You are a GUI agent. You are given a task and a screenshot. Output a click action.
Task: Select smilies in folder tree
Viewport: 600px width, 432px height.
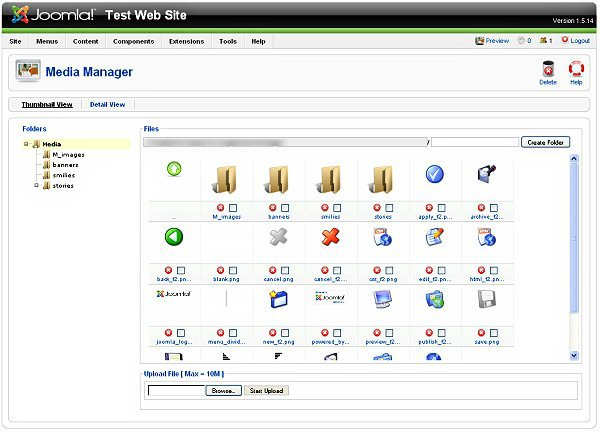click(64, 175)
